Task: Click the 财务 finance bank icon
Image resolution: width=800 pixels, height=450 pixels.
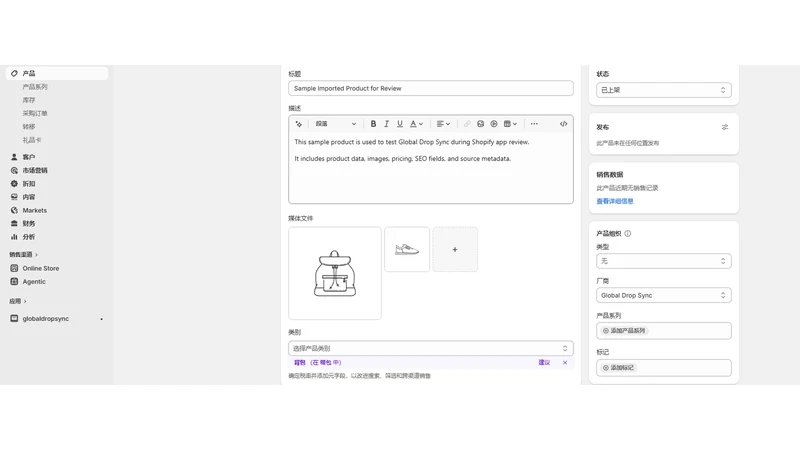Action: (x=14, y=223)
